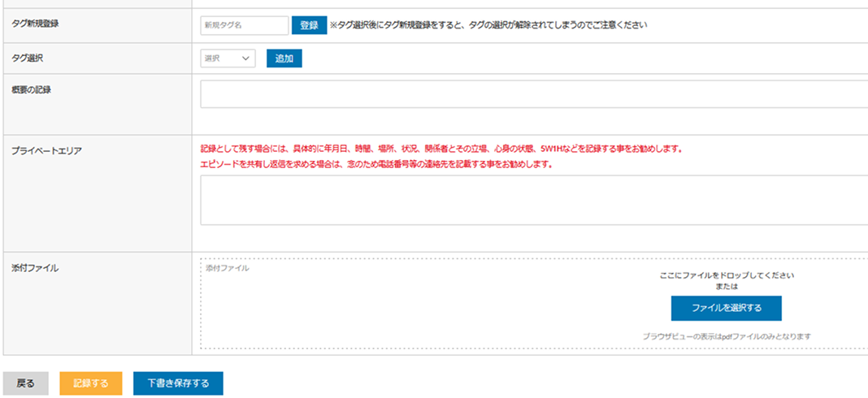The width and height of the screenshot is (868, 398).
Task: Click the 添付ファイル row label
Action: pos(35,267)
